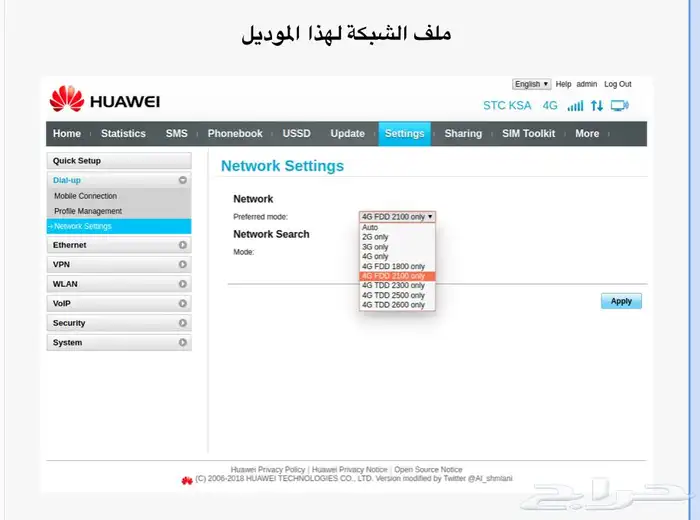Open Huawei Privacy Policy link

268,470
